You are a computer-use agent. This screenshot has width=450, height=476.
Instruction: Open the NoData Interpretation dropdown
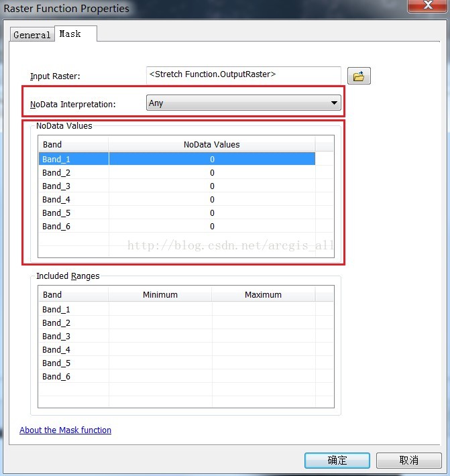[243, 103]
